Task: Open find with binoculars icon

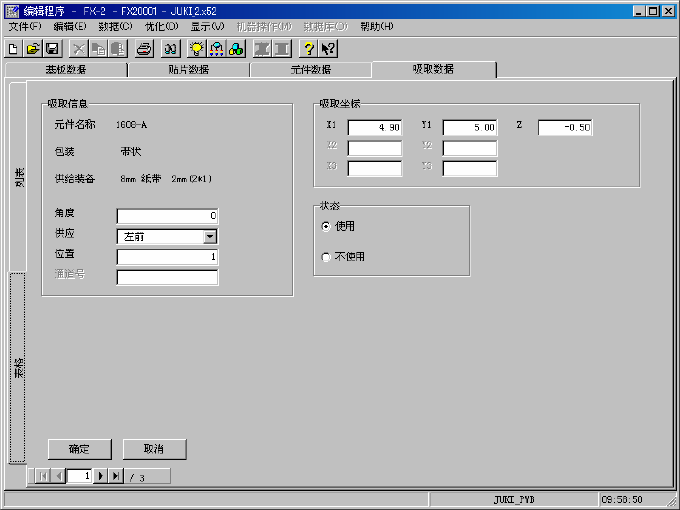Action: 171,49
